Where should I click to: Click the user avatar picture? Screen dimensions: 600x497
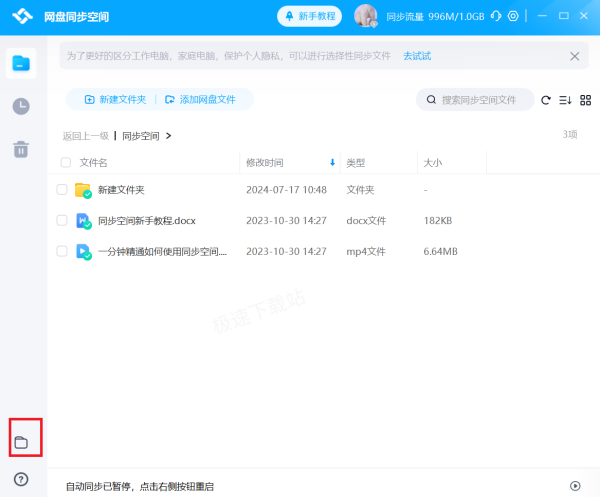pos(366,16)
